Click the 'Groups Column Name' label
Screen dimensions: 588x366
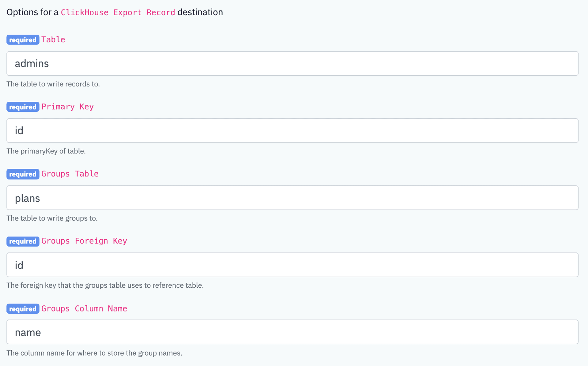84,308
